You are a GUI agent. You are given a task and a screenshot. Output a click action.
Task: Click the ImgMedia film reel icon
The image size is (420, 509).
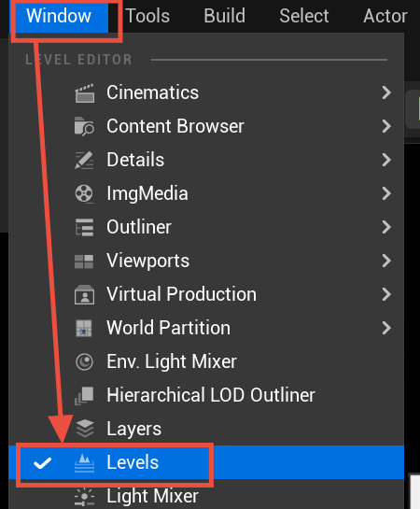(x=84, y=194)
